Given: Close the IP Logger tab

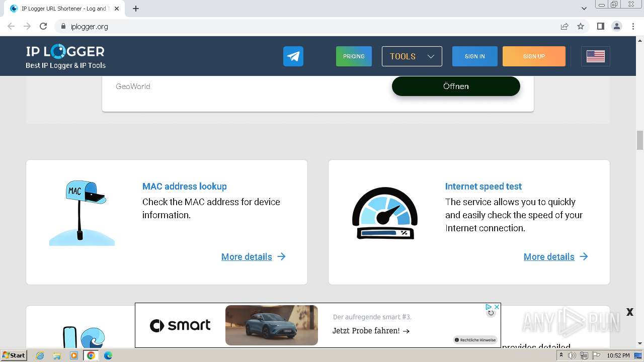Looking at the screenshot, I should [117, 9].
